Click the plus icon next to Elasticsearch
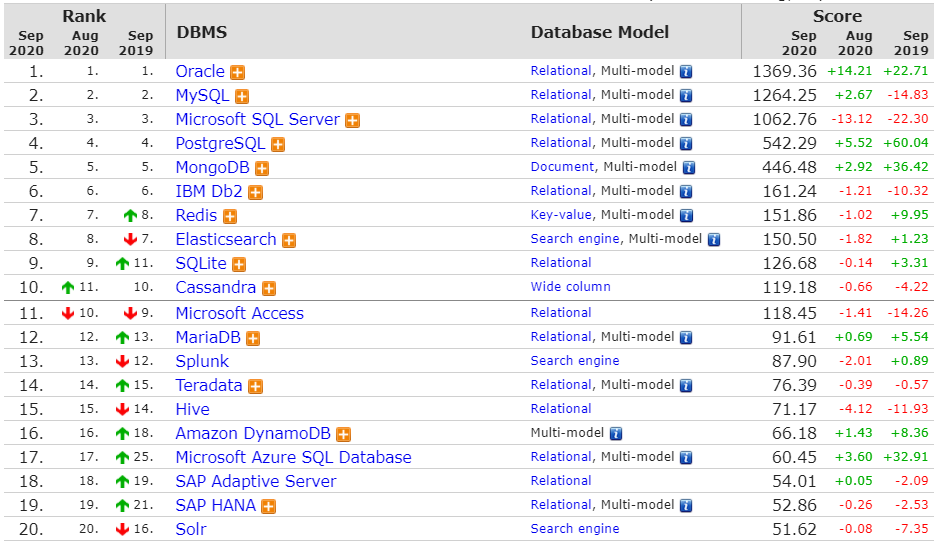The image size is (942, 542). click(290, 241)
